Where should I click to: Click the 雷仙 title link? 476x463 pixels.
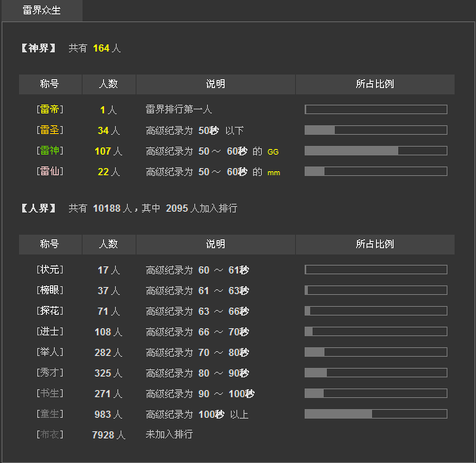click(x=50, y=171)
